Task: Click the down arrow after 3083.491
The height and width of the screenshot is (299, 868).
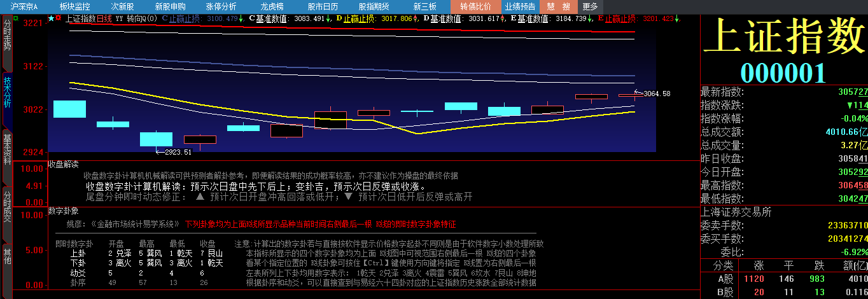Action: (328, 18)
